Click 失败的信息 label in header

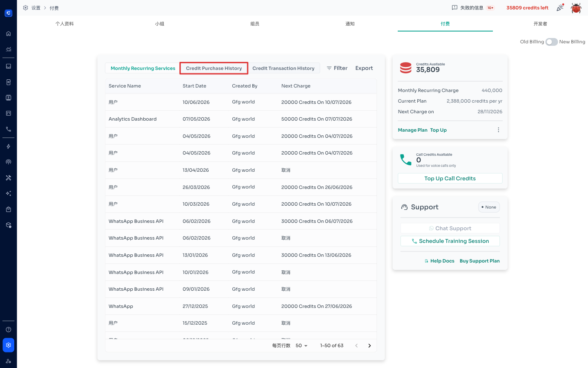[x=472, y=8]
